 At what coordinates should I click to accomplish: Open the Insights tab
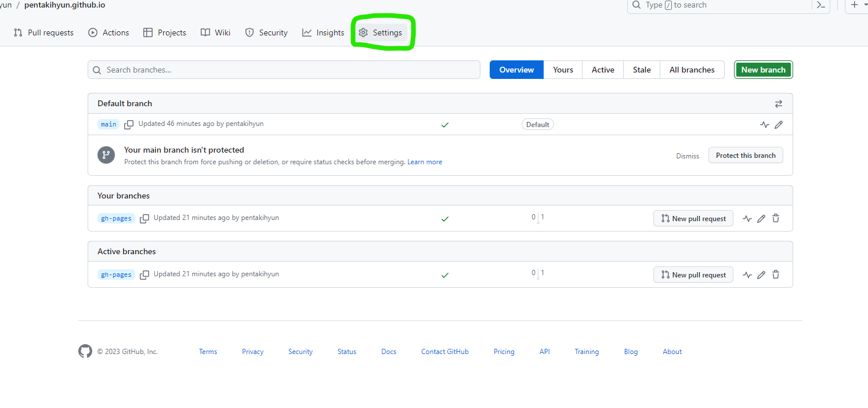point(323,33)
